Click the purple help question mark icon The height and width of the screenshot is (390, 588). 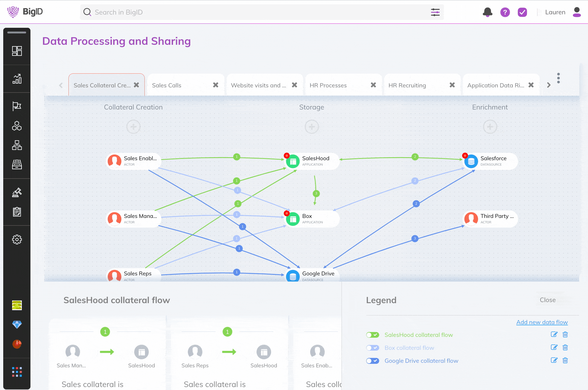[x=505, y=12]
